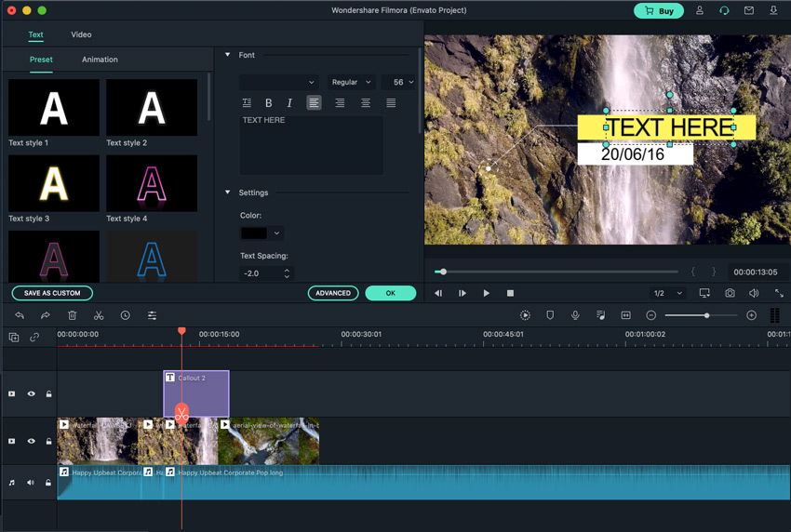Delete selected clip with trash icon
Image resolution: width=791 pixels, height=532 pixels.
click(73, 315)
